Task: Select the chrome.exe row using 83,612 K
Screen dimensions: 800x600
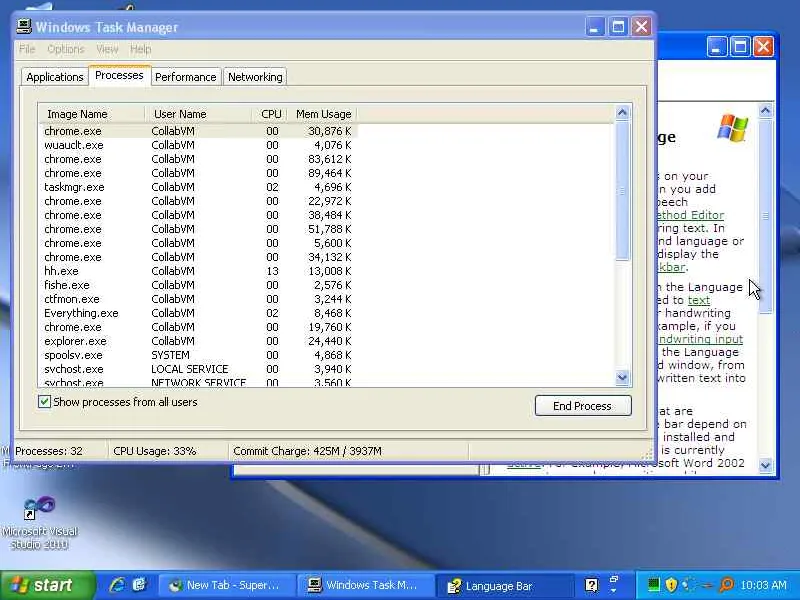Action: (x=198, y=159)
